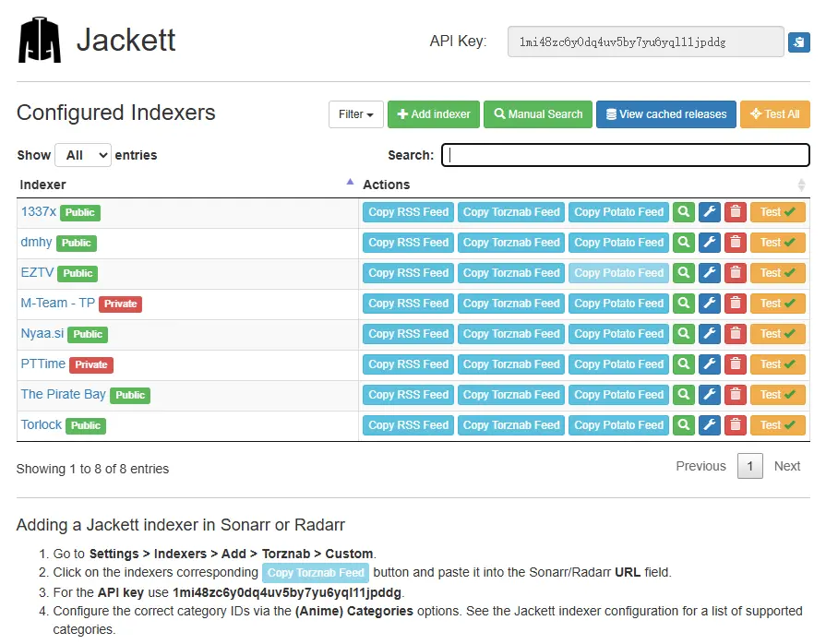Screen dimensions: 826x644
Task: Click the Jackett jacket logo
Action: tap(40, 41)
